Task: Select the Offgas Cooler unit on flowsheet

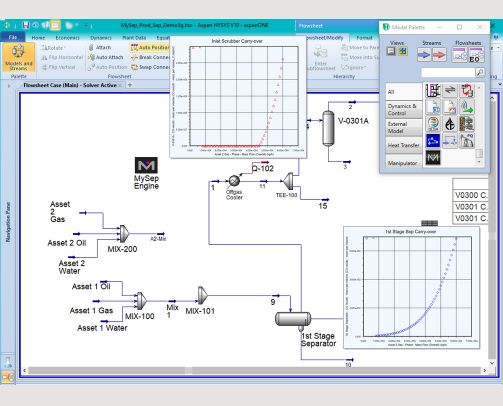Action: (234, 181)
